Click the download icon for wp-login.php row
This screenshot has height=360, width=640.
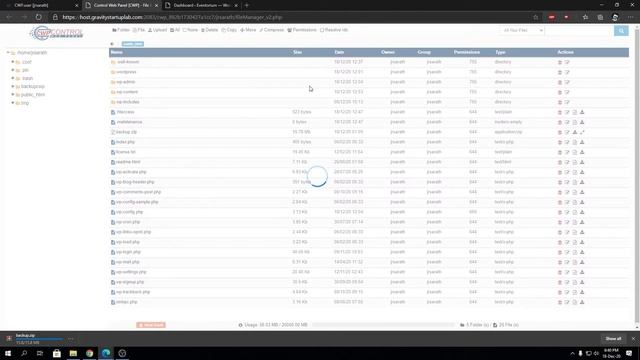pyautogui.click(x=582, y=252)
